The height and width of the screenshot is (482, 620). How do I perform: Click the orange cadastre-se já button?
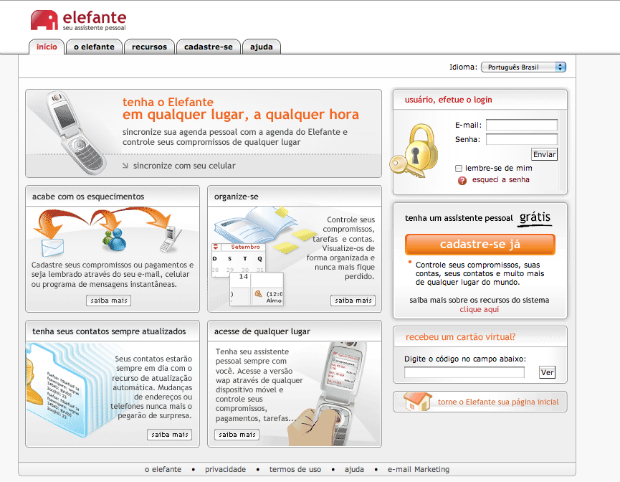point(480,244)
